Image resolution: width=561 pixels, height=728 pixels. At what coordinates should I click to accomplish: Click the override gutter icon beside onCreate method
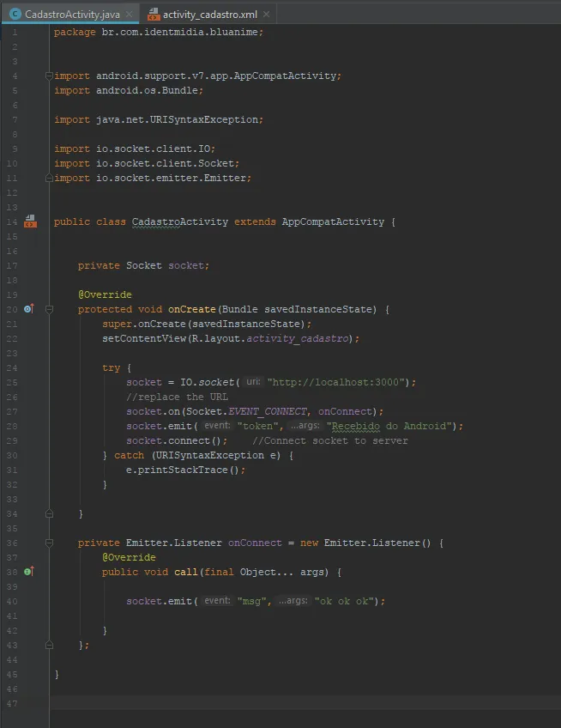coord(29,309)
